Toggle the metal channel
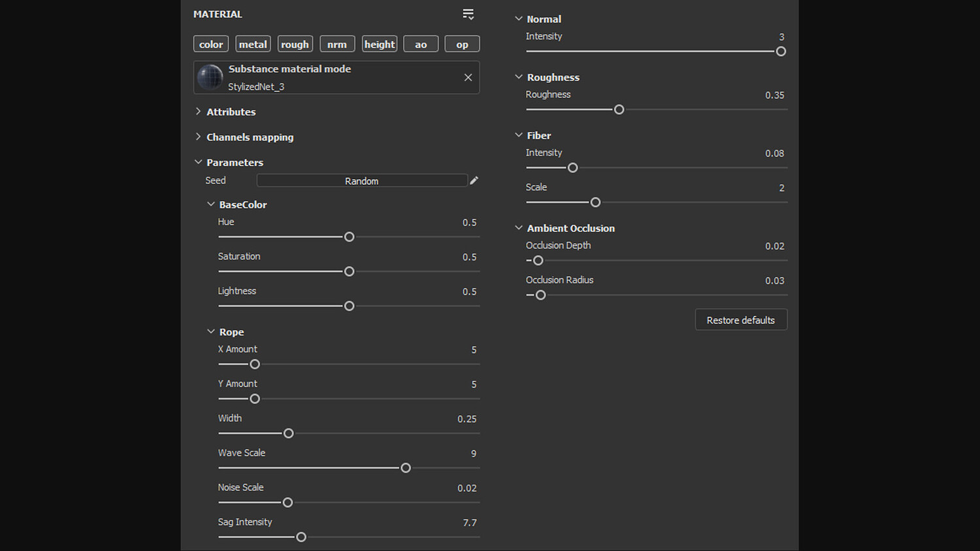Viewport: 980px width, 551px height. point(253,44)
